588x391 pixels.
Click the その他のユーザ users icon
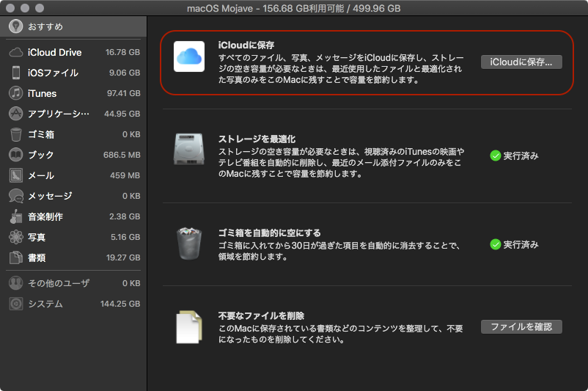coord(15,283)
